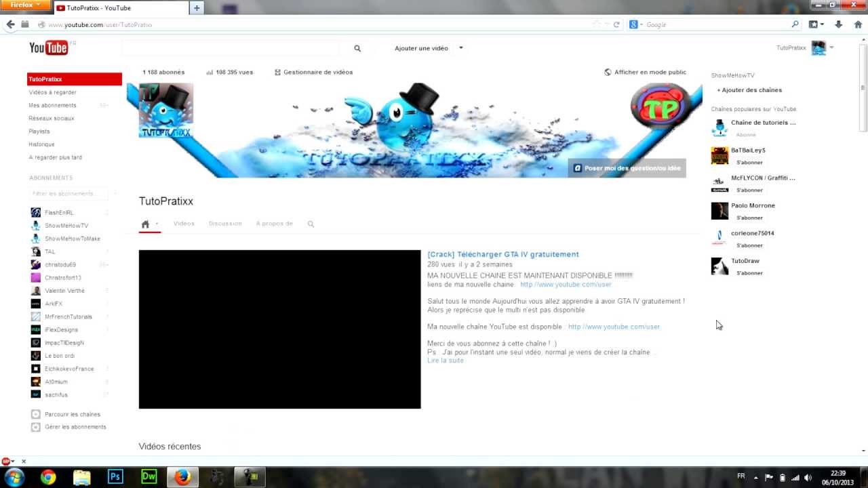Viewport: 868px width, 488px height.
Task: Open TAL subscription channel
Action: pos(50,251)
